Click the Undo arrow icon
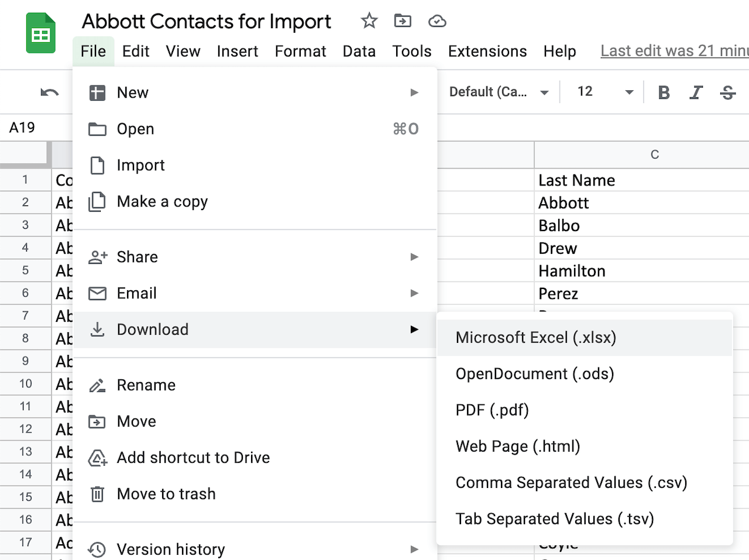 (50, 92)
